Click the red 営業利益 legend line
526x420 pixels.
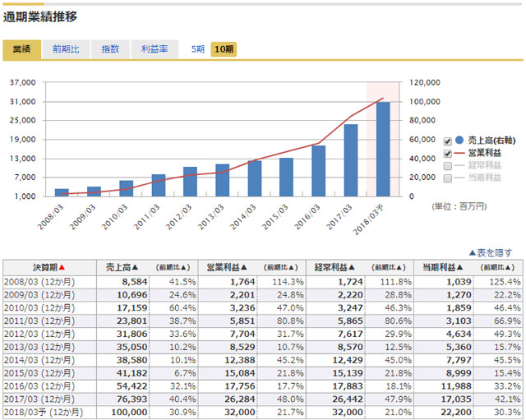coord(459,154)
